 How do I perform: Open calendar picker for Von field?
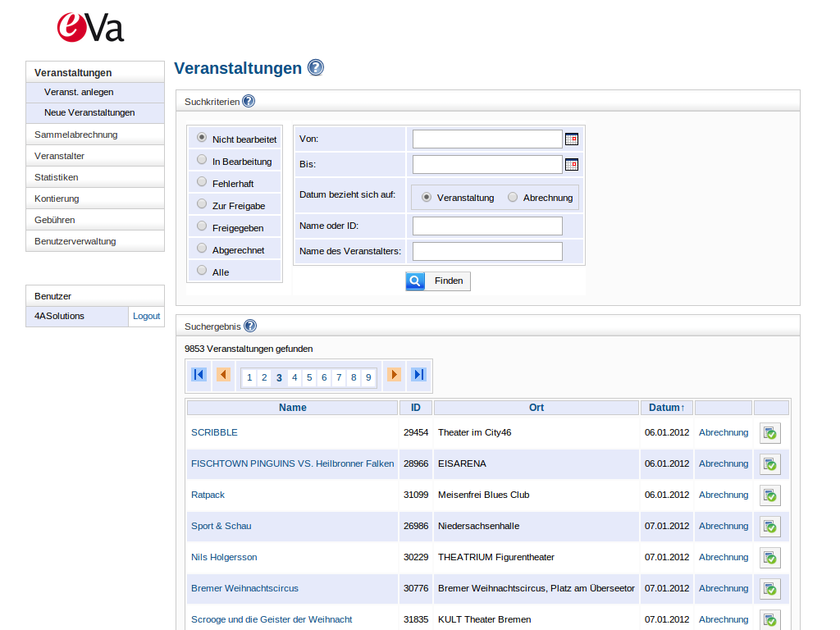(572, 139)
